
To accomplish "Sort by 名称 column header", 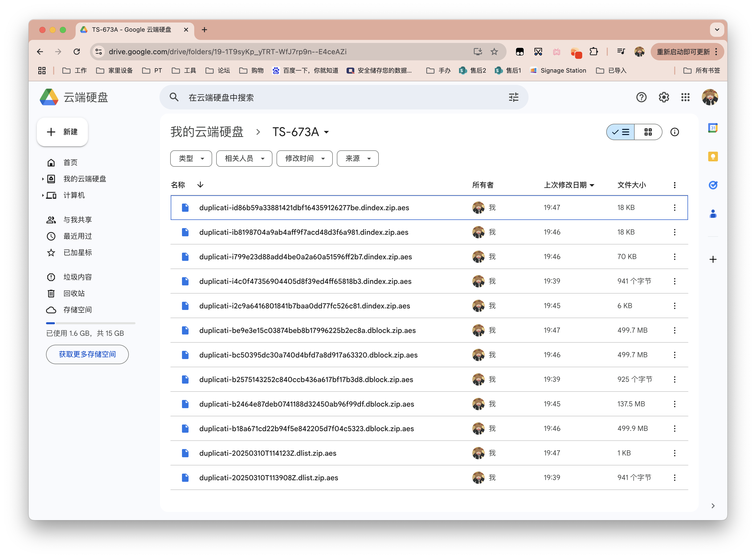I will (x=178, y=185).
